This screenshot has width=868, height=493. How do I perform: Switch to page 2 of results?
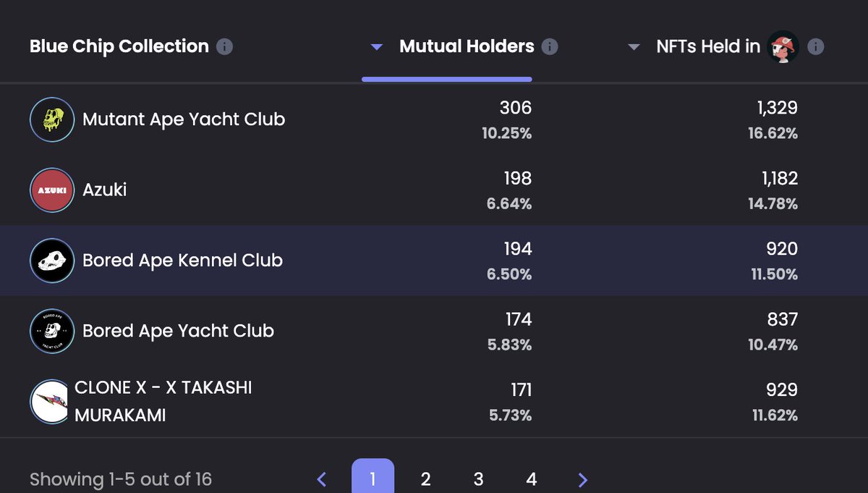coord(425,479)
